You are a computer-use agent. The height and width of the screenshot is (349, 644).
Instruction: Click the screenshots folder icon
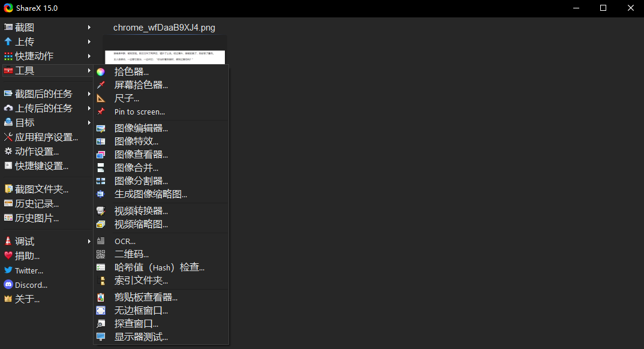coord(8,189)
